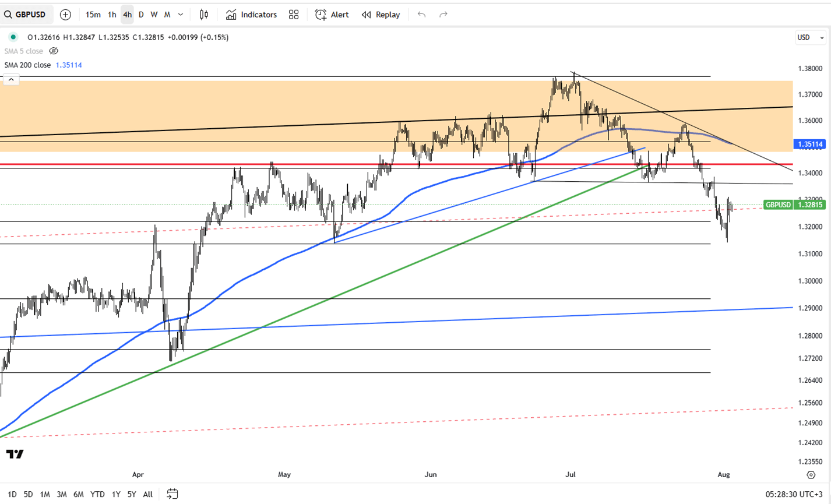Click the redo arrow

click(x=443, y=15)
